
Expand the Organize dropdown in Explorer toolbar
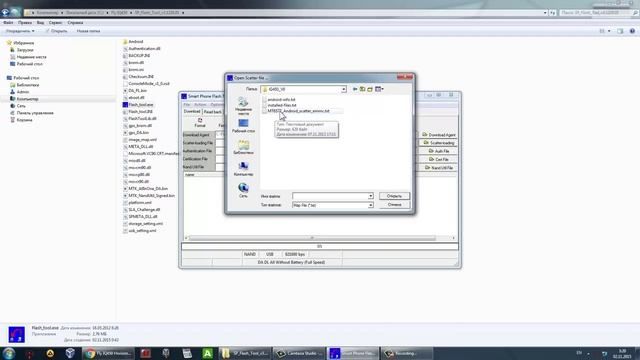point(20,31)
